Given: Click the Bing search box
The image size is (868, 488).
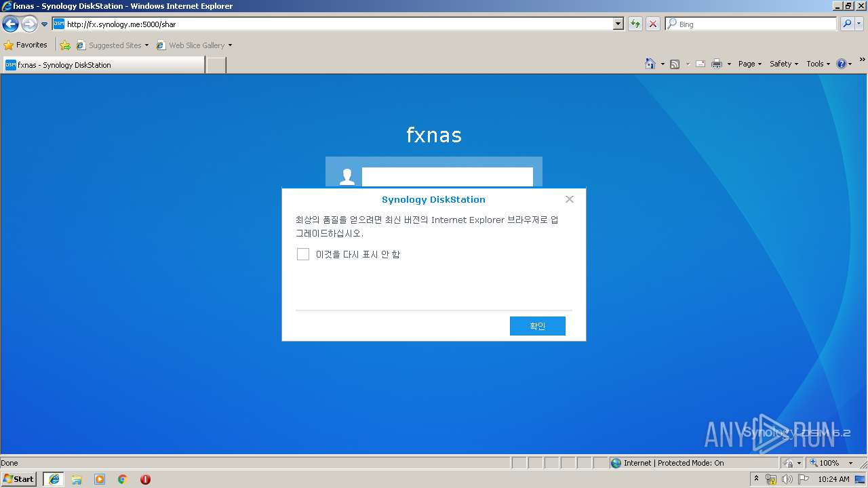Looking at the screenshot, I should [751, 24].
